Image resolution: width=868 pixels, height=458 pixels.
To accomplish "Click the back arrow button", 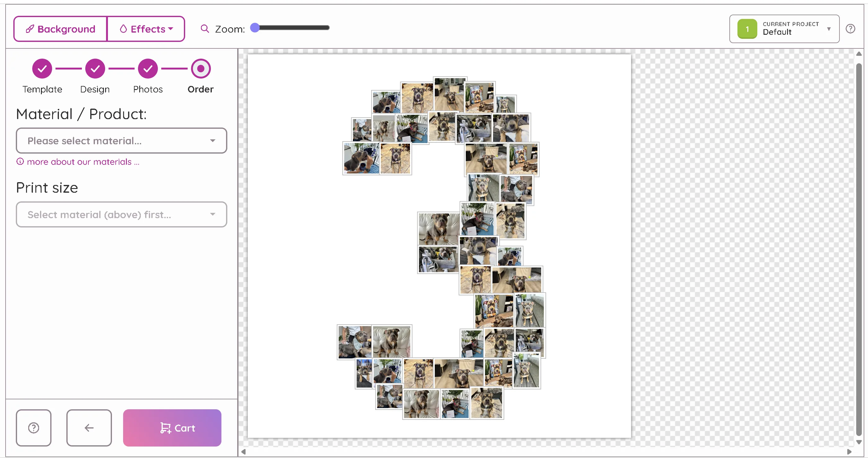I will tap(89, 428).
